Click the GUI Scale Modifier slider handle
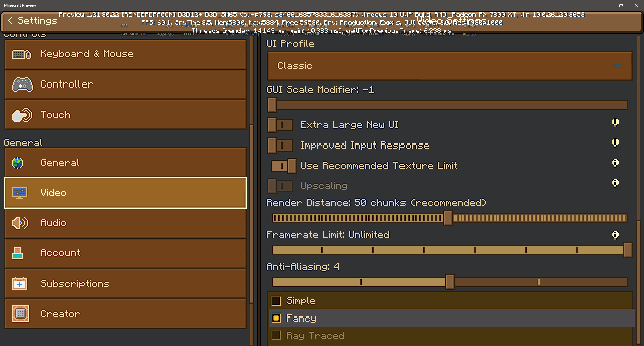 [x=272, y=105]
